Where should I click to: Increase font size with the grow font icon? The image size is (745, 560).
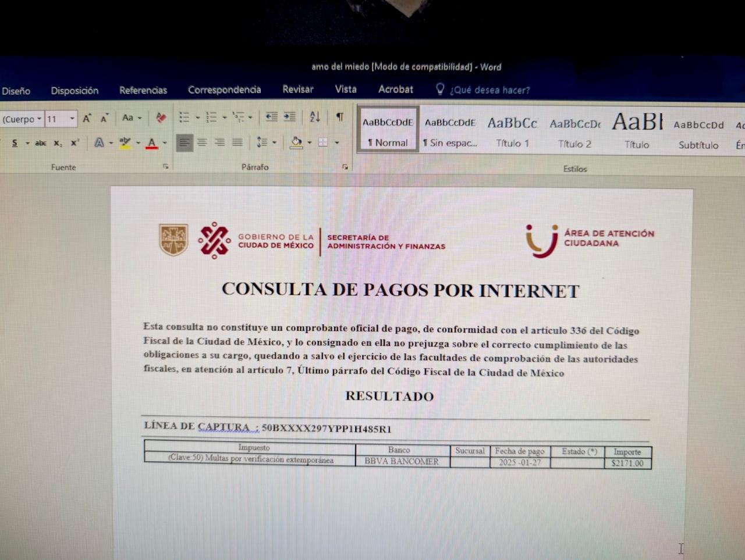pos(87,119)
